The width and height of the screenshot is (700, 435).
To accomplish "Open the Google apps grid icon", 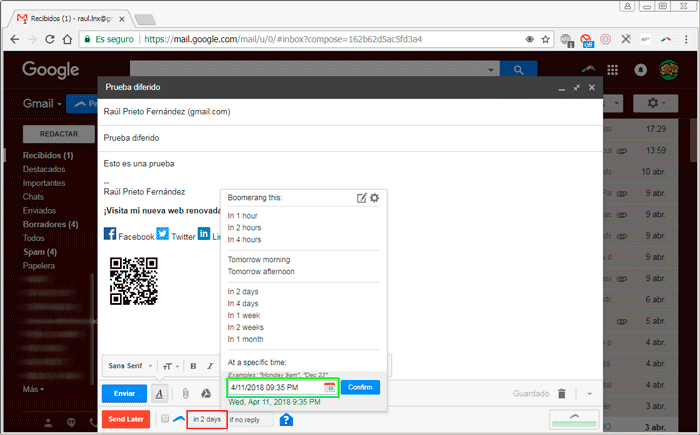I will point(612,70).
